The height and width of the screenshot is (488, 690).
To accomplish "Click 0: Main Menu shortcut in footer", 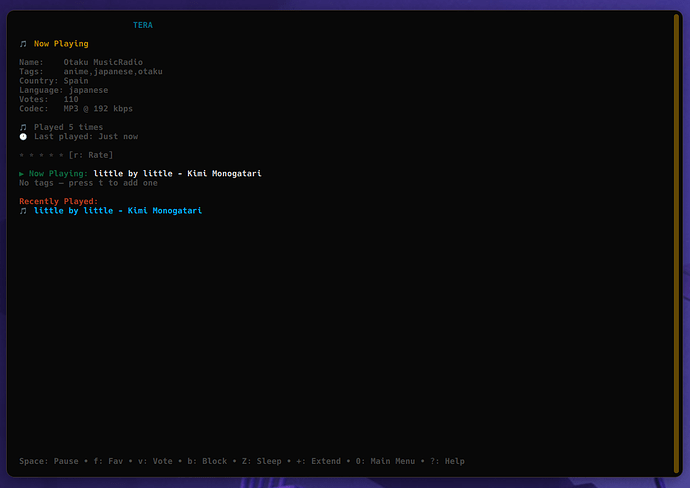I will coord(385,461).
